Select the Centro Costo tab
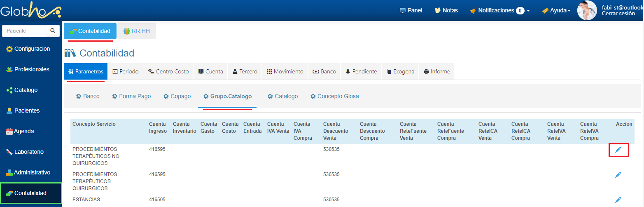Screen dimensions: 644x207 (168, 71)
